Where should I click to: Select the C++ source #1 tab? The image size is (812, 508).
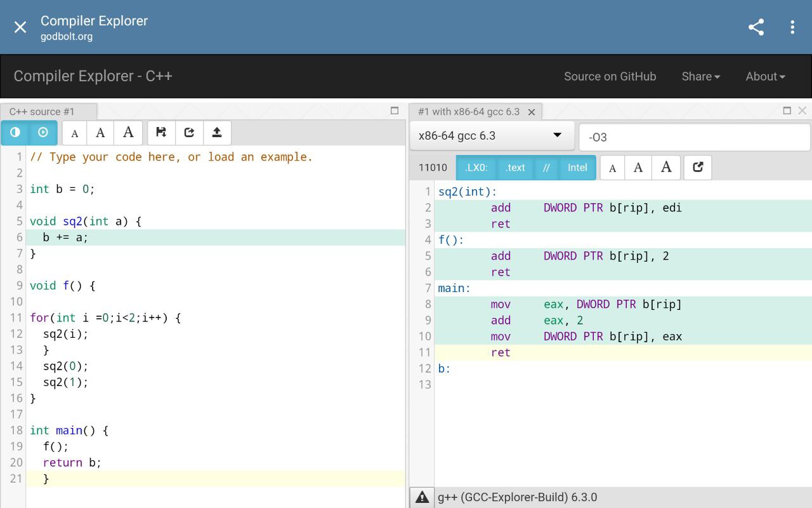pos(42,112)
